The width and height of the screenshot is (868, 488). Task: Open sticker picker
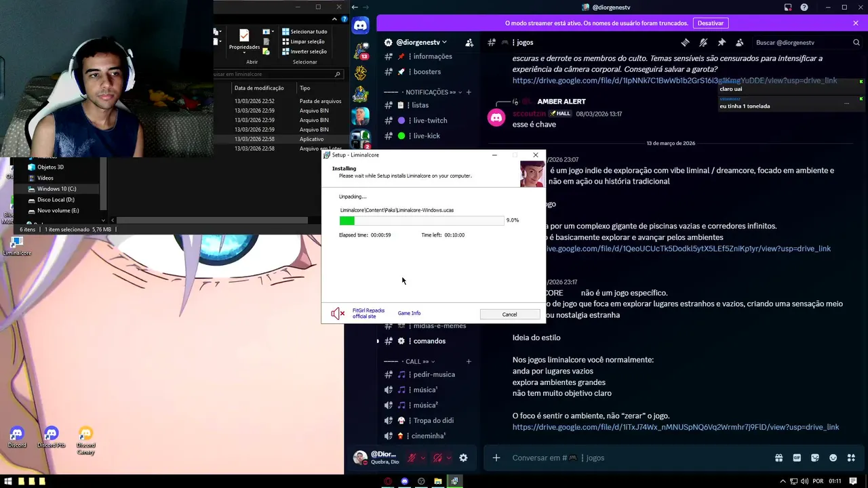[815, 458]
